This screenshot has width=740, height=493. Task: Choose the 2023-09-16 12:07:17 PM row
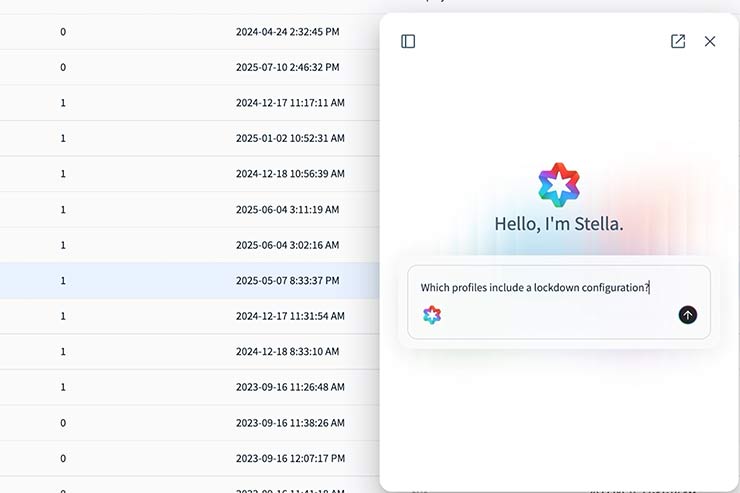point(290,458)
